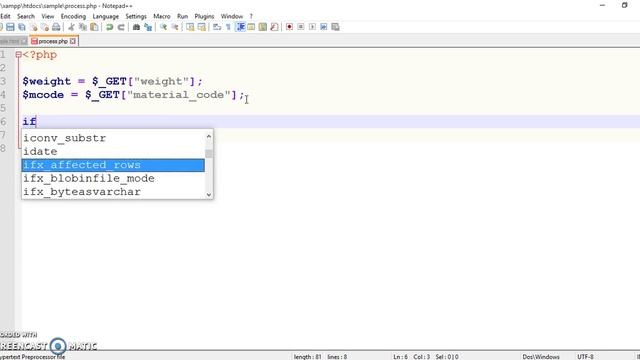The height and width of the screenshot is (360, 640).
Task: Click the Save file toolbar icon
Action: tap(10, 27)
